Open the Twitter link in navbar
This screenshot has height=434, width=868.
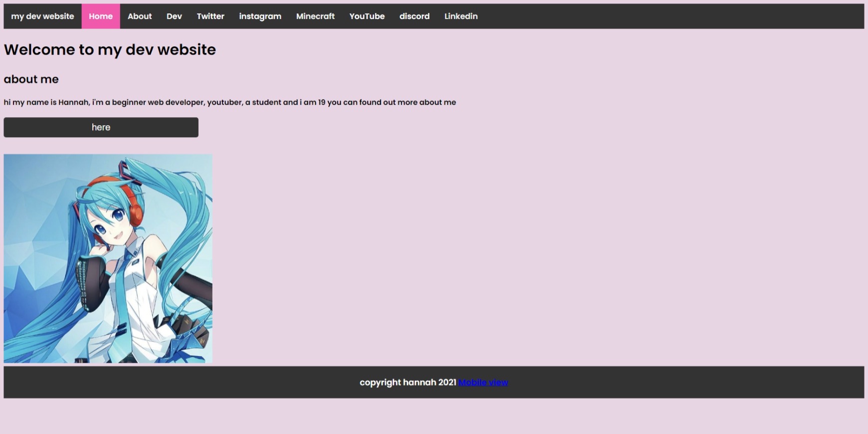click(211, 16)
